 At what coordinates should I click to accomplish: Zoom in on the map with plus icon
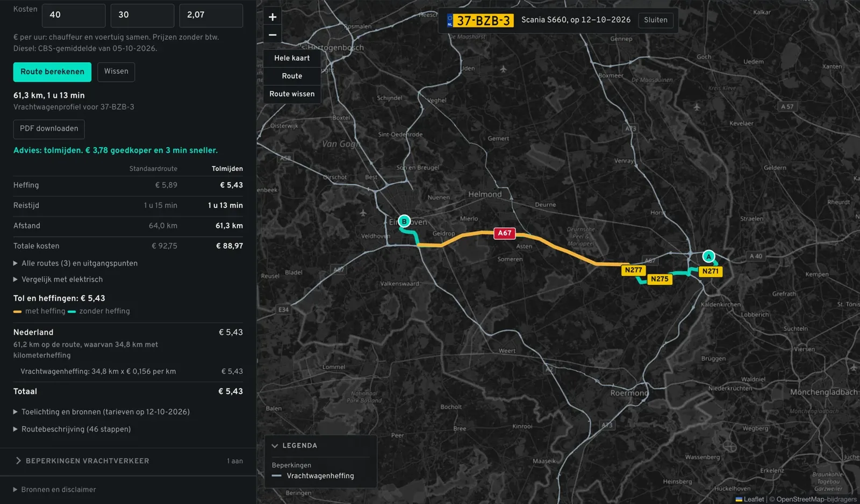pyautogui.click(x=273, y=17)
